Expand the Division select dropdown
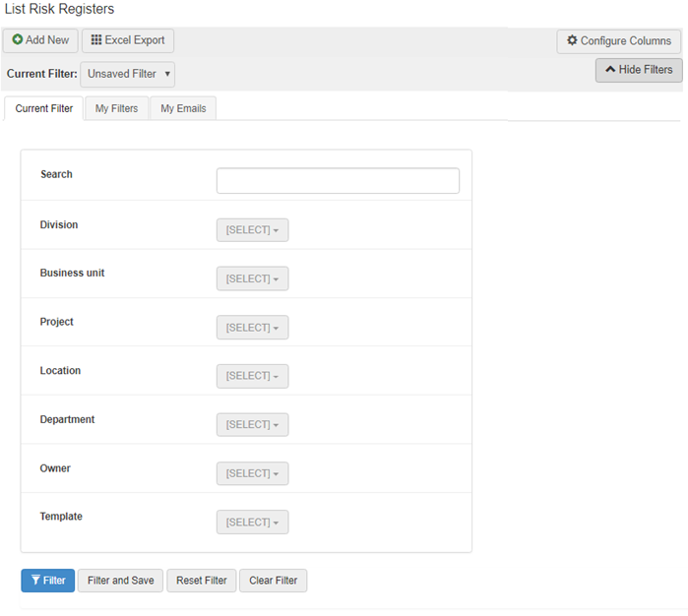 252,230
